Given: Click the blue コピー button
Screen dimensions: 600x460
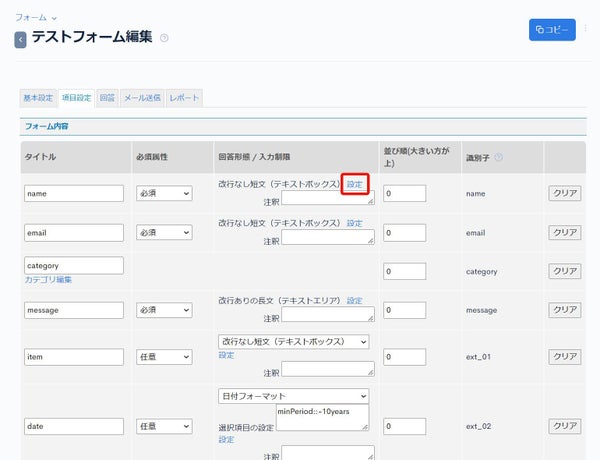Looking at the screenshot, I should [x=552, y=30].
